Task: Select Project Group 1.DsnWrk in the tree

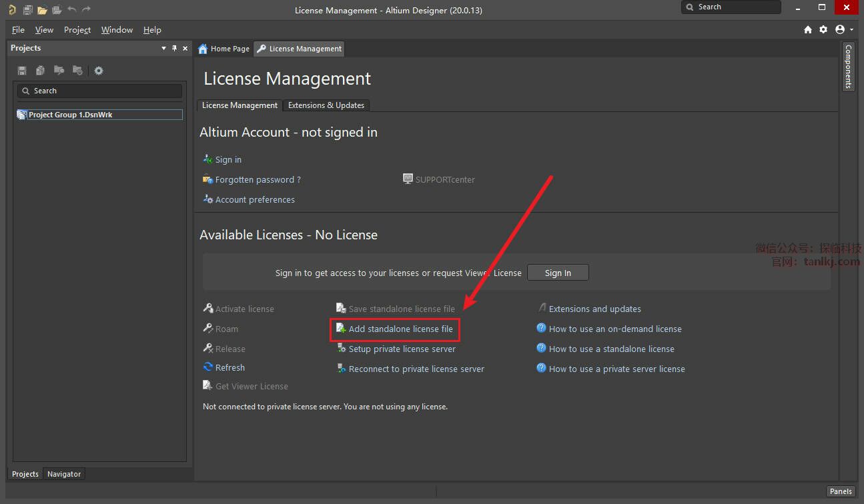Action: point(99,115)
